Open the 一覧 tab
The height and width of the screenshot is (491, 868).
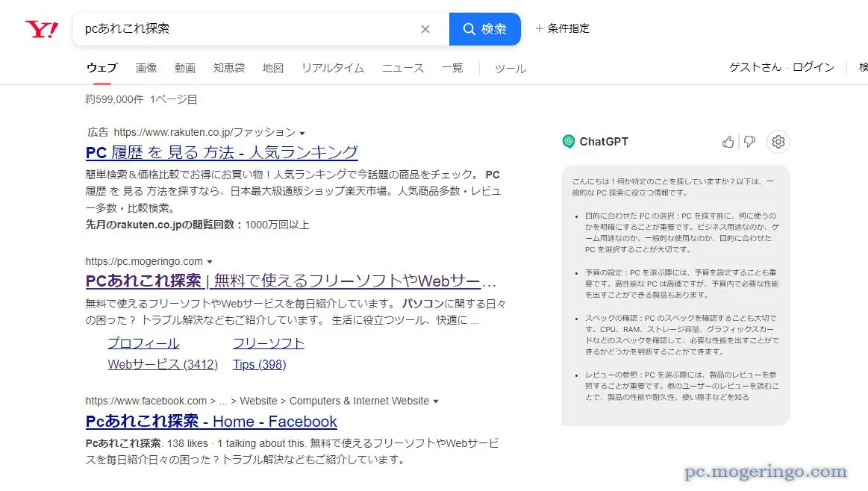452,68
